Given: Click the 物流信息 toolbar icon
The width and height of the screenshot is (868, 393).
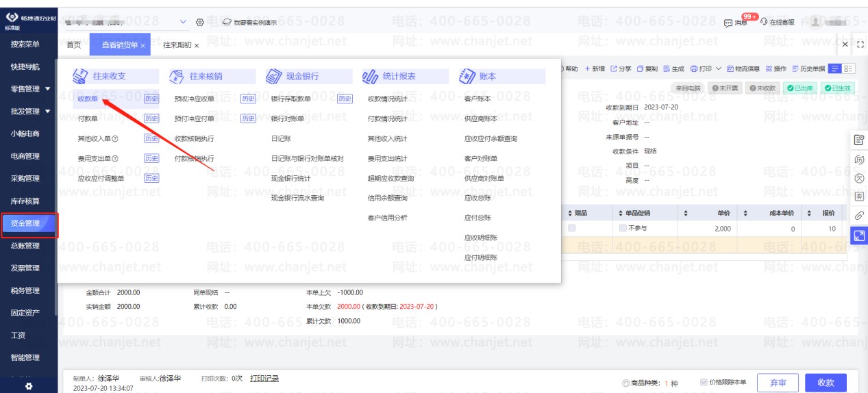Looking at the screenshot, I should pyautogui.click(x=730, y=68).
